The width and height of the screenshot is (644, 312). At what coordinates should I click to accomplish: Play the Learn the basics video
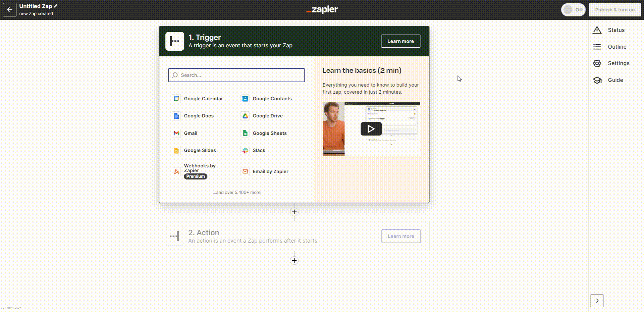[x=371, y=129]
